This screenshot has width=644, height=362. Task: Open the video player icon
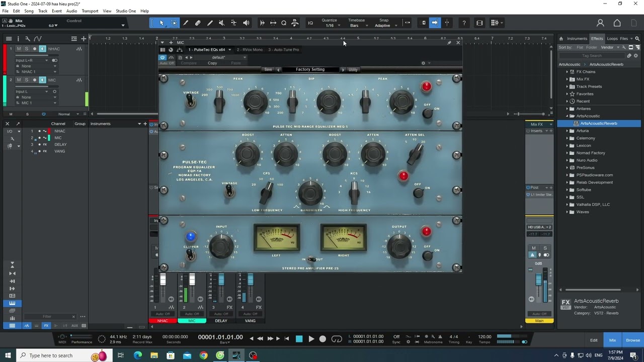[479, 23]
